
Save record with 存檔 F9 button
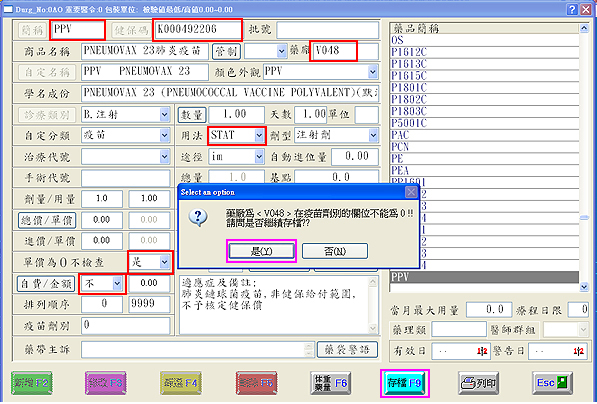[x=405, y=383]
